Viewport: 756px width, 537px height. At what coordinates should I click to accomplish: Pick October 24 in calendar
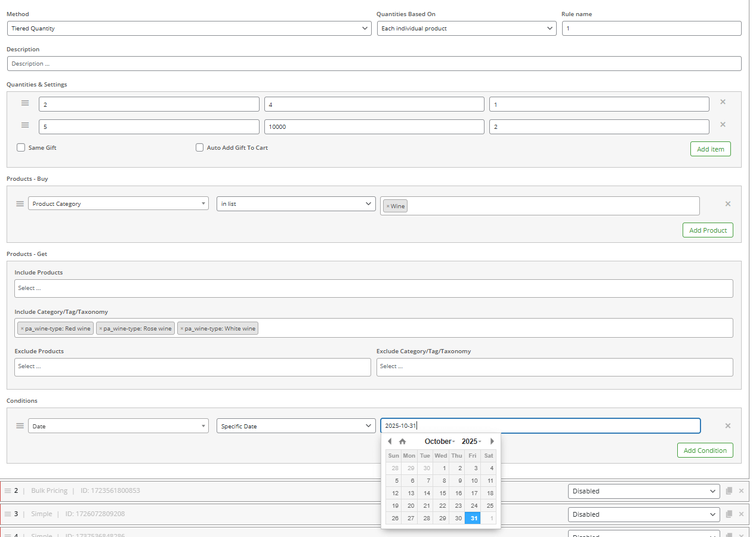coord(473,506)
